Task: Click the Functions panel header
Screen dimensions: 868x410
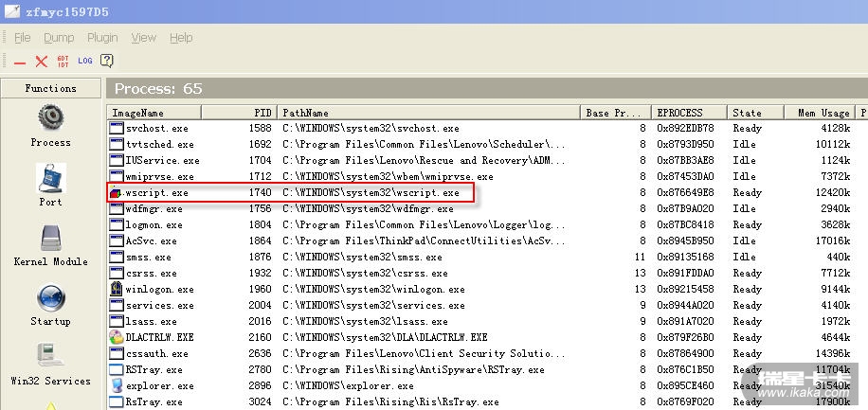Action: [x=51, y=88]
